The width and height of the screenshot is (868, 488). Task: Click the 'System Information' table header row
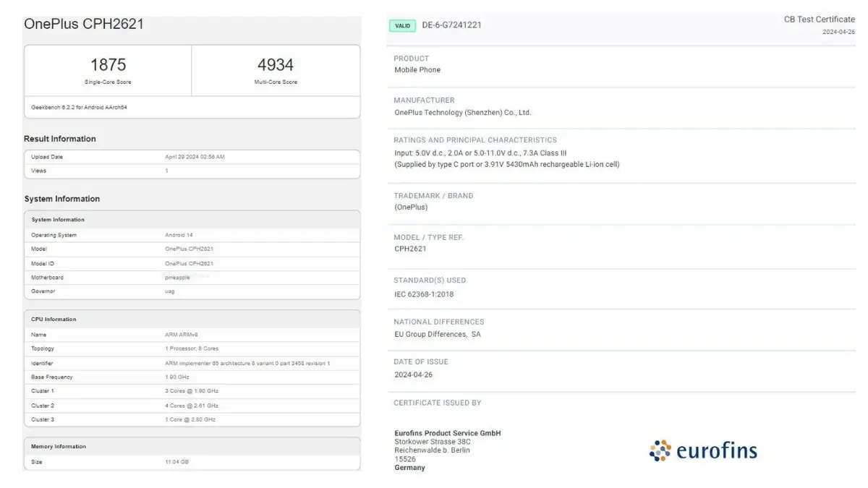192,219
